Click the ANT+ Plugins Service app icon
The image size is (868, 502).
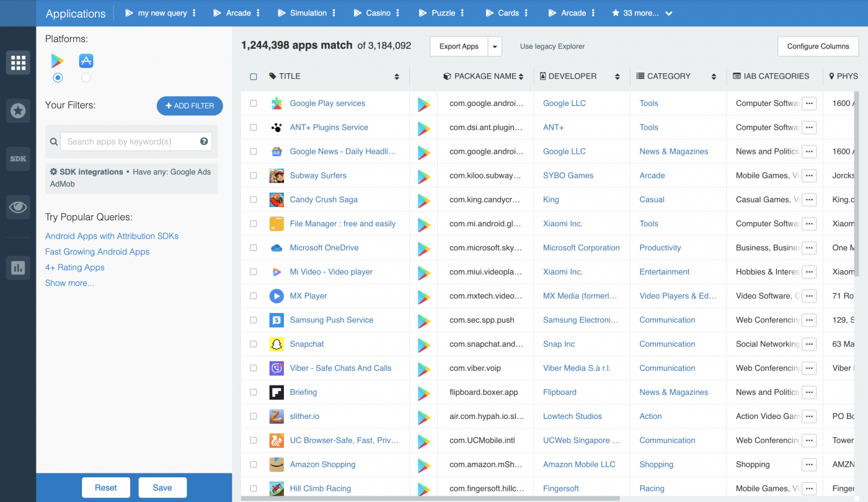[277, 128]
